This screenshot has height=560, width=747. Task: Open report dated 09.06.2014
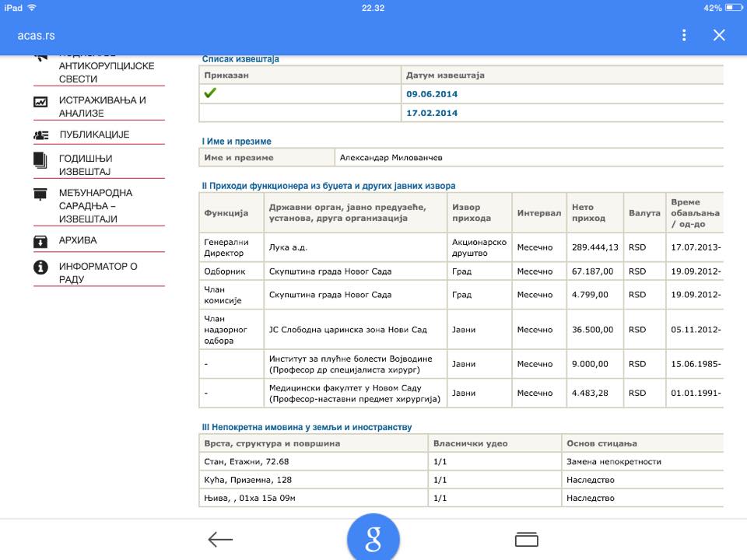(432, 94)
